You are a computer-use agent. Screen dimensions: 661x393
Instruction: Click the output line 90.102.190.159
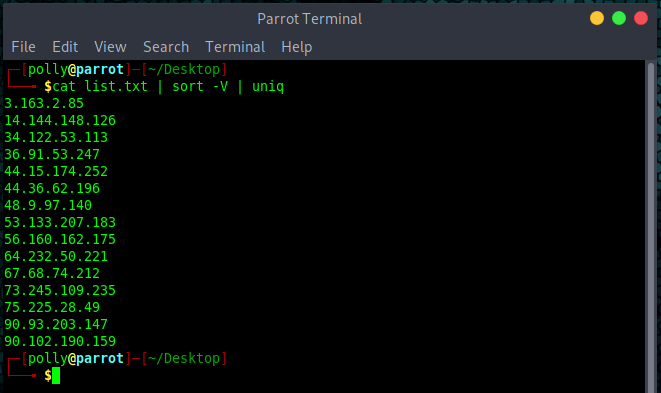tap(60, 341)
